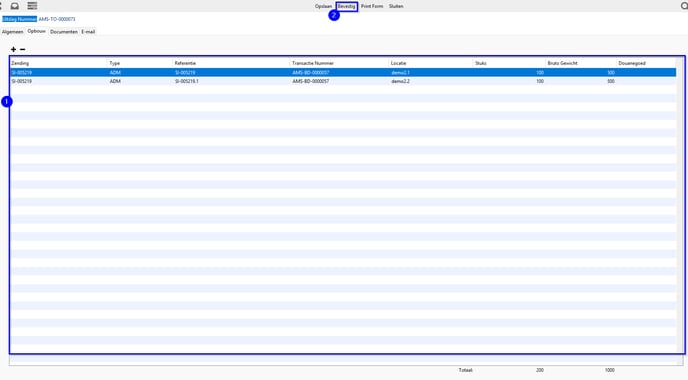Viewport: 688px width, 380px height.
Task: Click the Uitslag Nummer highlighted label
Action: point(19,19)
